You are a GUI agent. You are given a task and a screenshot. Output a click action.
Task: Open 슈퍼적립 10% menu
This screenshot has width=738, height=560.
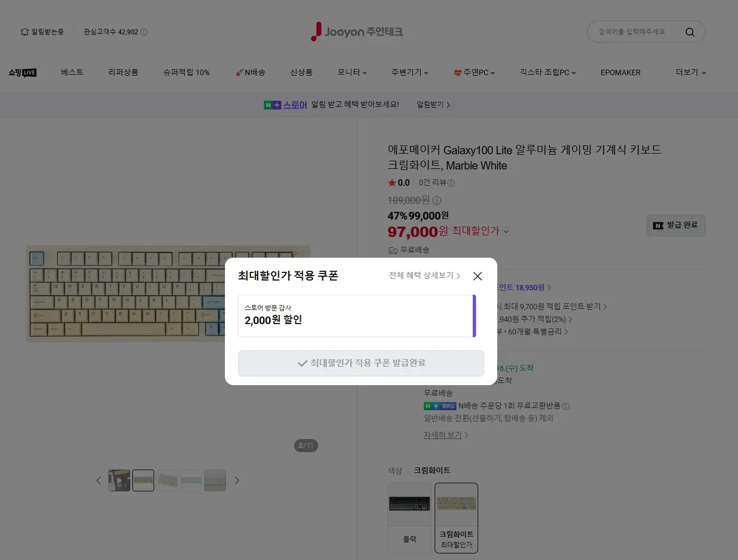186,72
